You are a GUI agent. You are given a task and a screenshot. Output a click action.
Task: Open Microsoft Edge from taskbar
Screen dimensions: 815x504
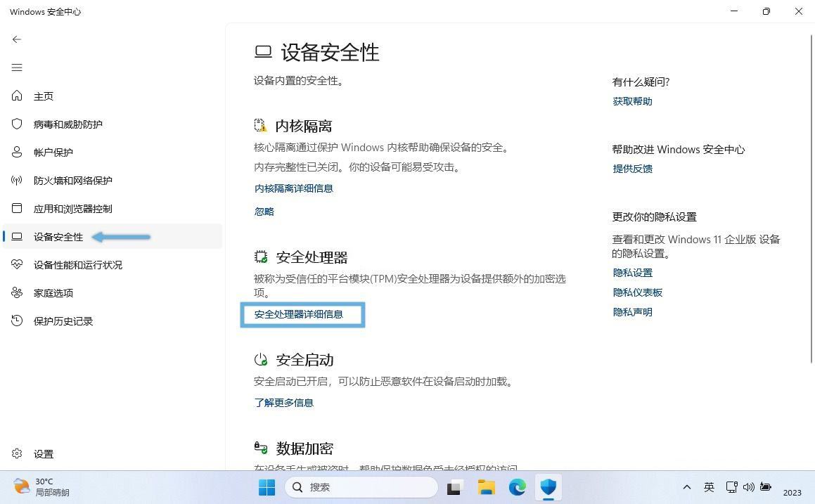coord(518,487)
